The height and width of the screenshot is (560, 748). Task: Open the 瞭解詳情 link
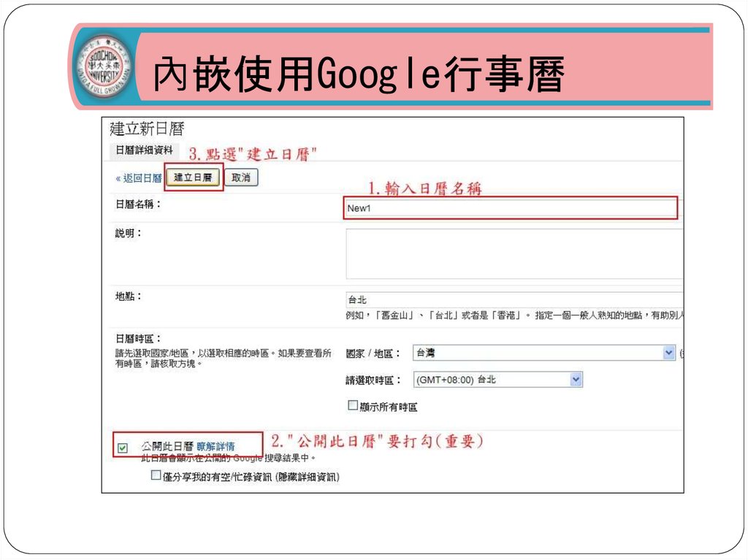pyautogui.click(x=215, y=447)
